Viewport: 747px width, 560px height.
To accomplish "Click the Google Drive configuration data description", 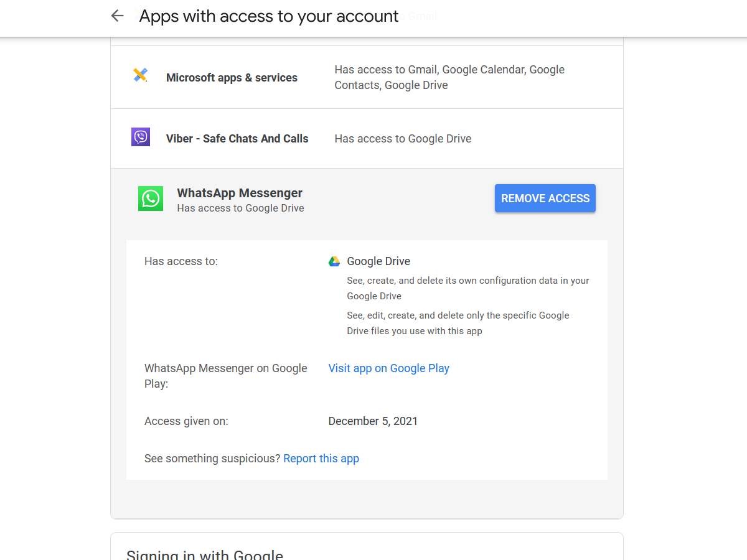I will point(467,287).
